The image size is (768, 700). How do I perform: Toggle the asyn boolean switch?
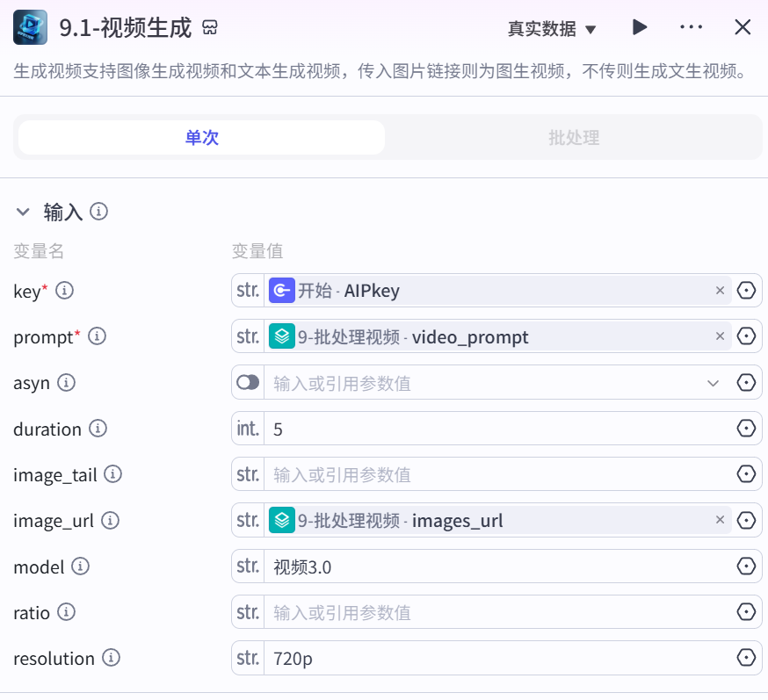pos(248,382)
